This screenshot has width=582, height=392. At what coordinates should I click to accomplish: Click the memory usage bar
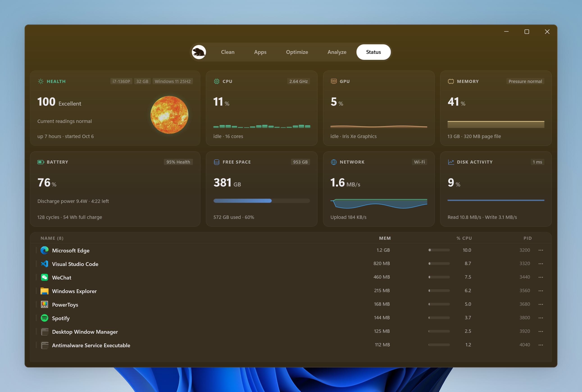click(x=496, y=124)
